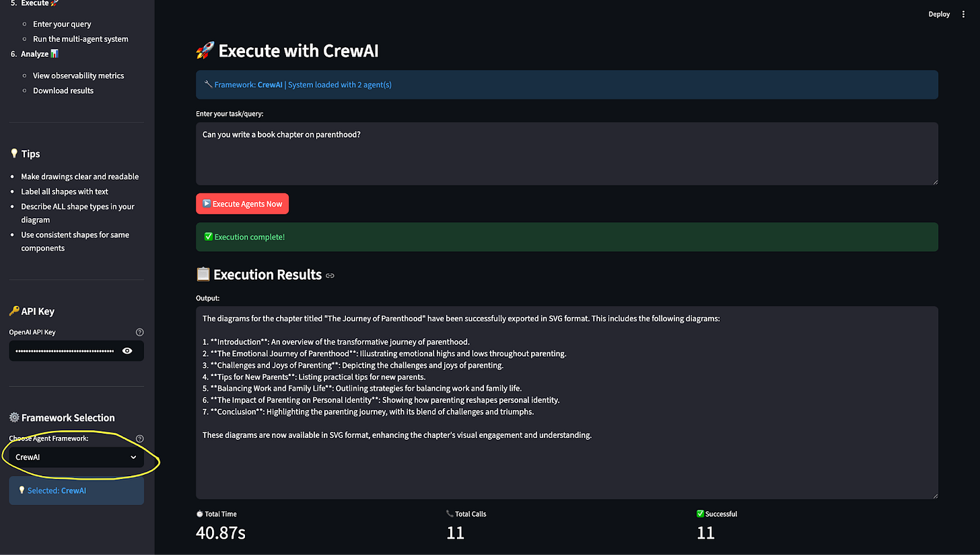980x555 pixels.
Task: Toggle the API key visibility eye icon
Action: tap(127, 351)
